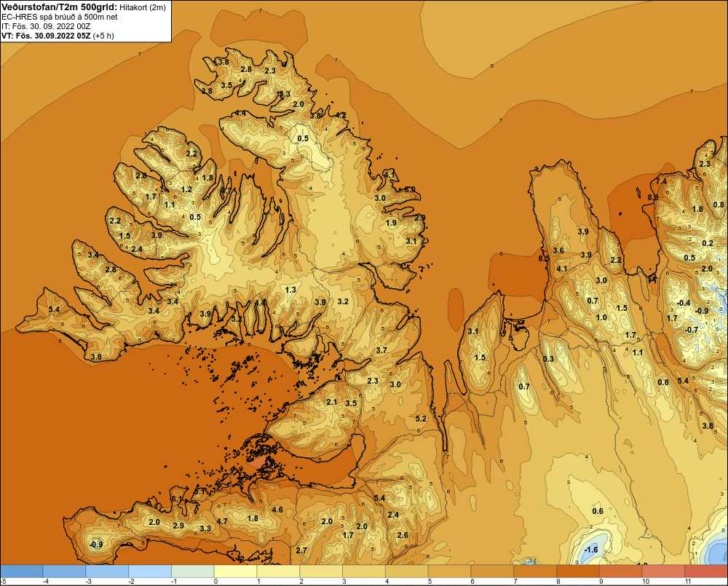Select the legend swatch between -5 and -4

(x=21, y=571)
